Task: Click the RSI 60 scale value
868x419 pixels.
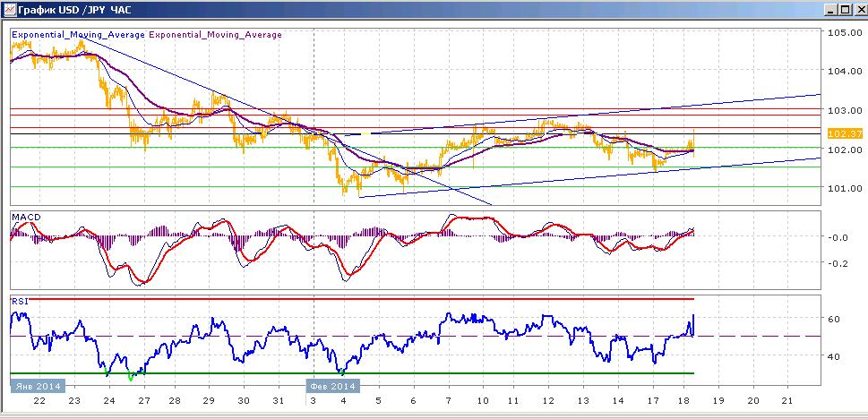Action: (x=835, y=319)
